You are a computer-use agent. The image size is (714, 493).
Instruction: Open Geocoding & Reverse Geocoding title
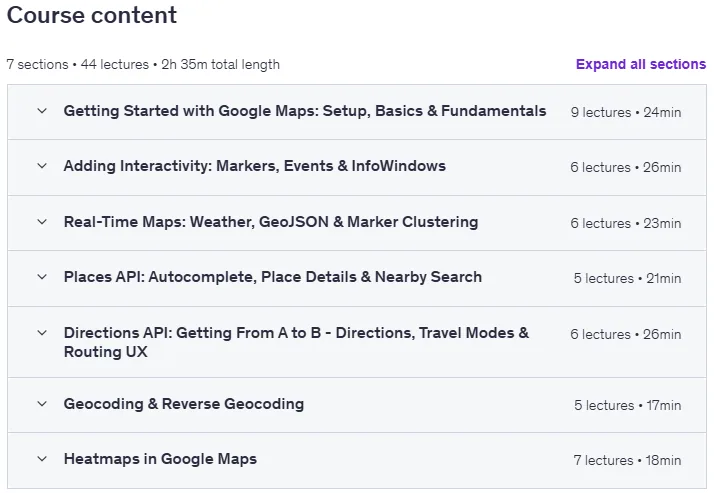184,404
